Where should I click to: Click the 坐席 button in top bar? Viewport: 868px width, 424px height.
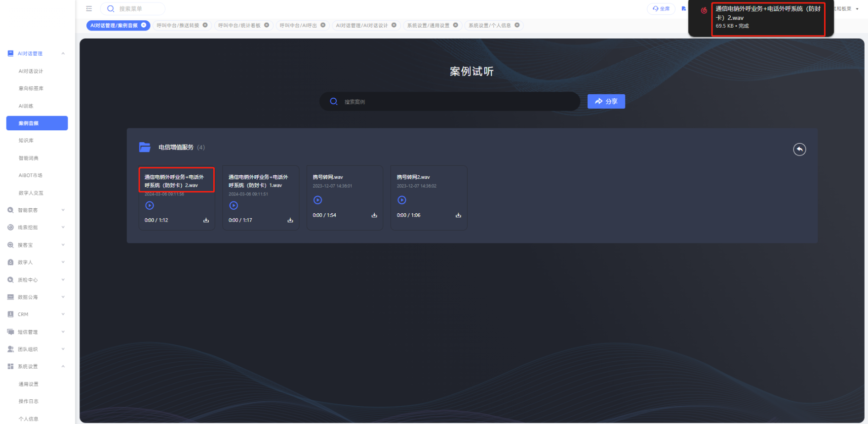661,8
